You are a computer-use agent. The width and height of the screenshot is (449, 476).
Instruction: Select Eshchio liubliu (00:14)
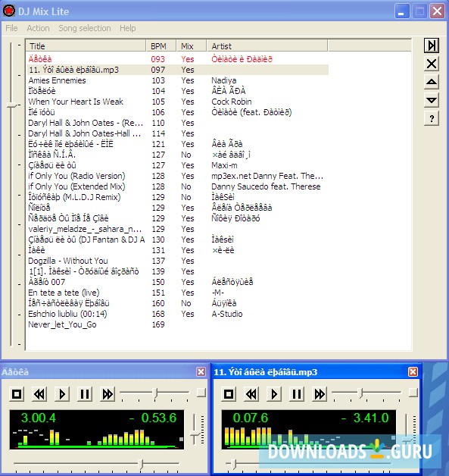[67, 314]
